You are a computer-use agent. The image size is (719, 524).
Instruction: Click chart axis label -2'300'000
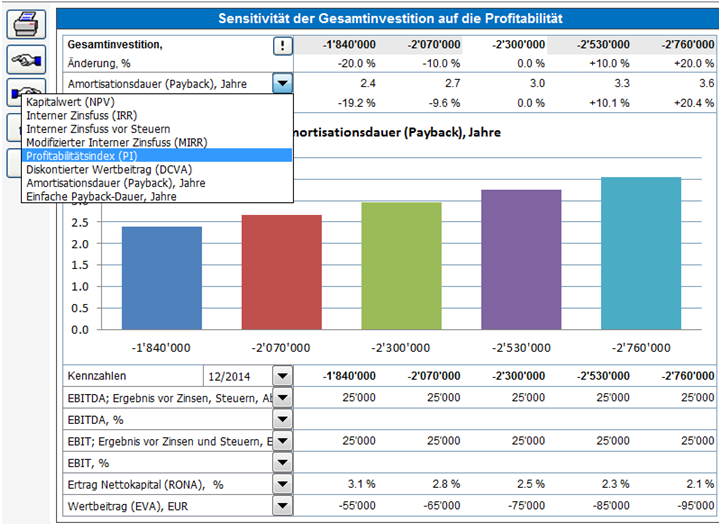click(401, 348)
